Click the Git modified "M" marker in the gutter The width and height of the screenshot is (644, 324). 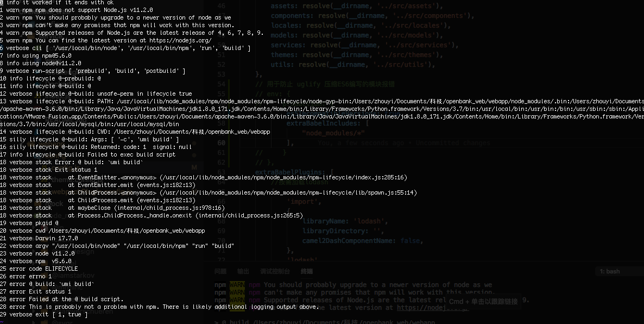(194, 167)
